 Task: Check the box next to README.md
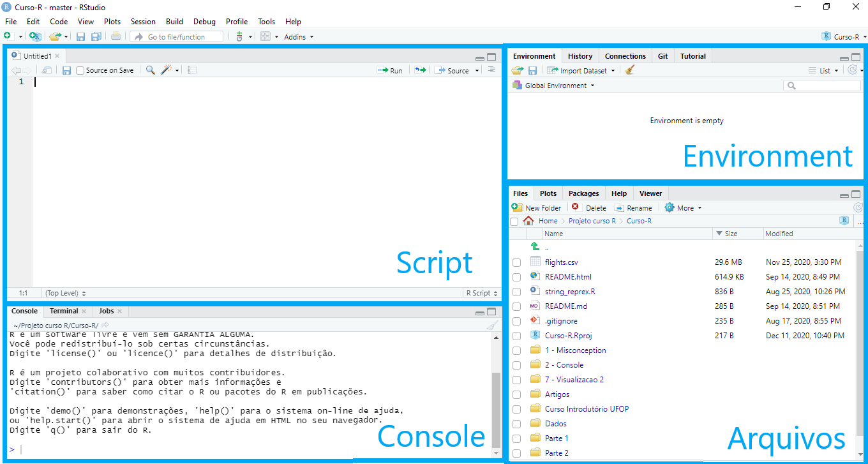coord(516,306)
